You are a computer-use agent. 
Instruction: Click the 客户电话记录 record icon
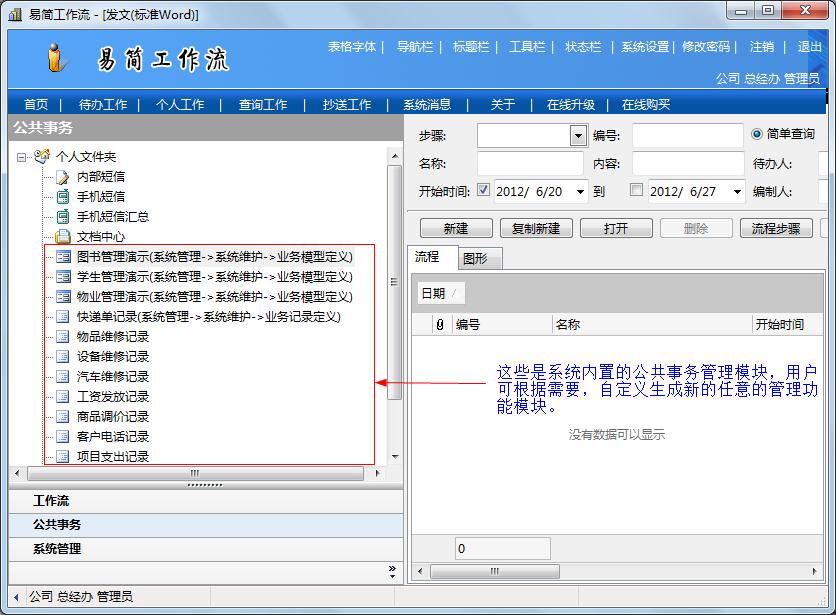62,436
